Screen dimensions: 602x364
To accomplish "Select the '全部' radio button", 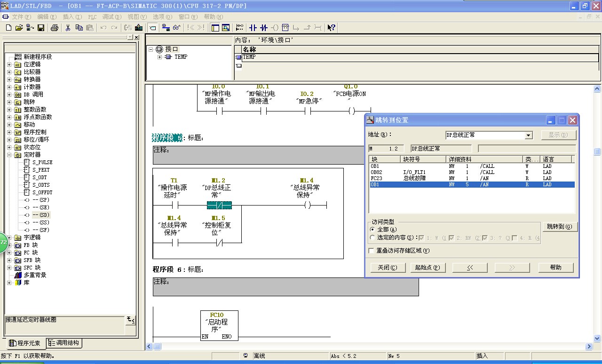I will tap(373, 229).
